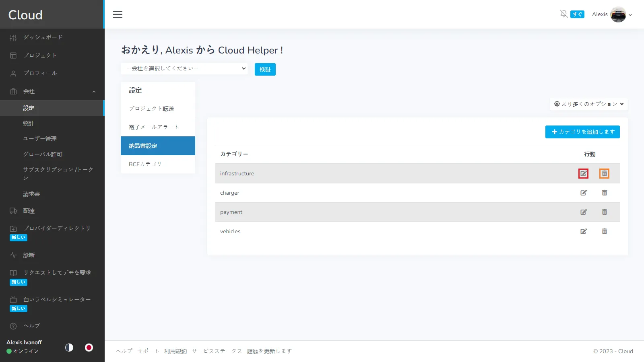
Task: Open the company selection dropdown
Action: pos(185,68)
